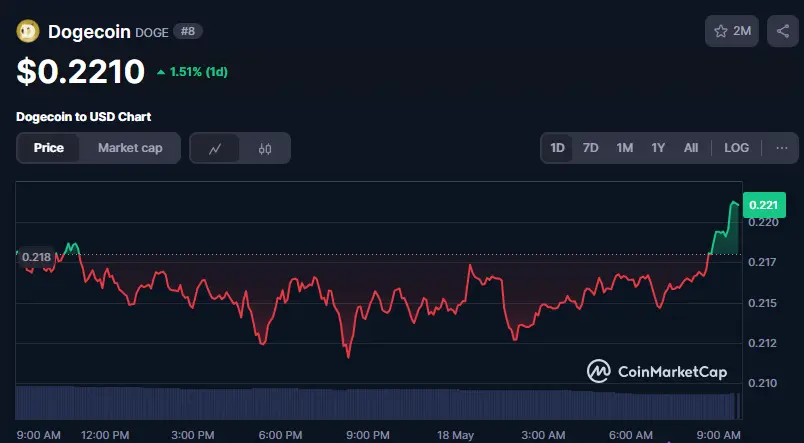Click the Dogecoin to USD Chart heading
The height and width of the screenshot is (443, 804).
[84, 116]
